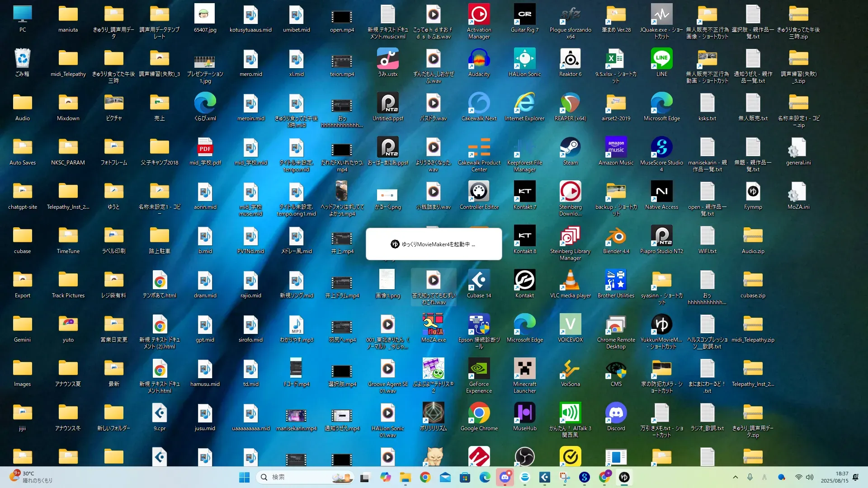Select the VLC media player icon

coord(570,281)
